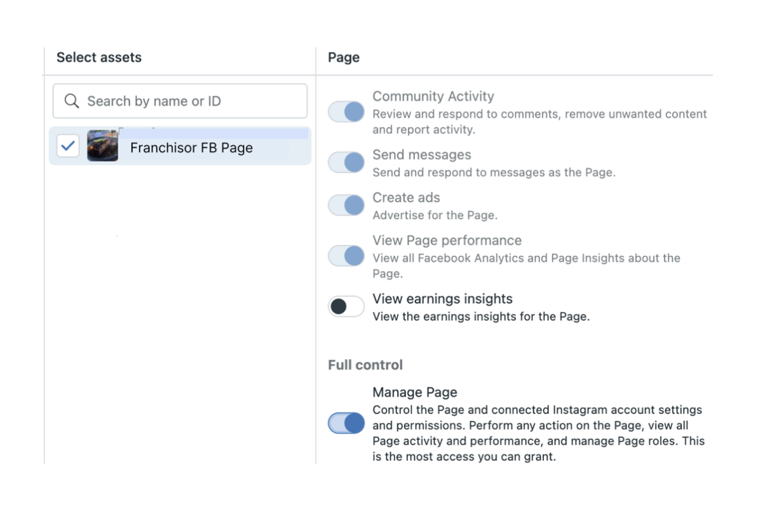Click the View earnings insights title
The height and width of the screenshot is (532, 779).
[442, 299]
